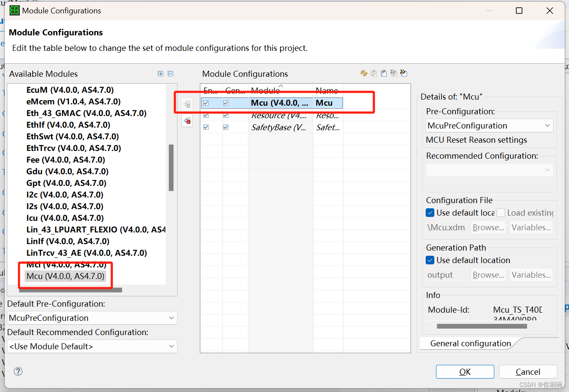Click the Info section horizontal scrollbar
The width and height of the screenshot is (569, 392).
click(482, 326)
